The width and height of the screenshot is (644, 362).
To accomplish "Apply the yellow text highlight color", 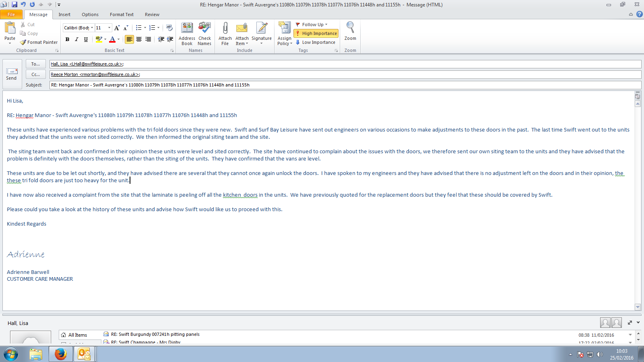I will [99, 39].
